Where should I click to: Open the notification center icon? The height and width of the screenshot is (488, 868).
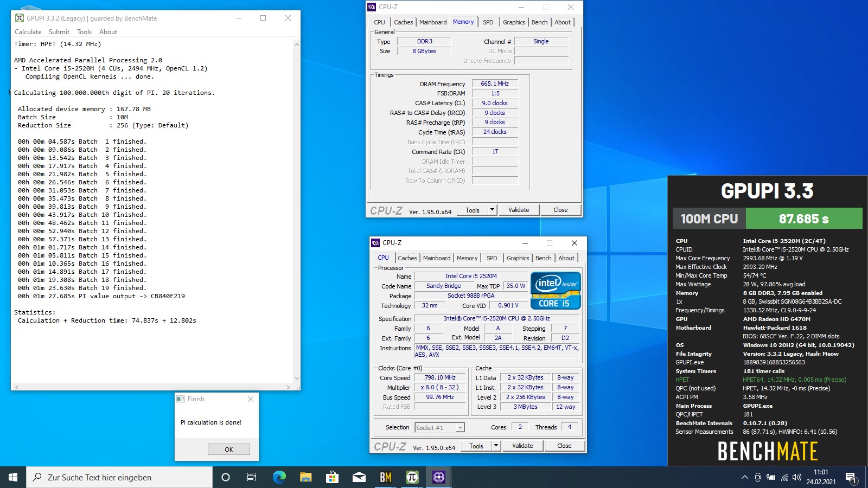pos(851,478)
